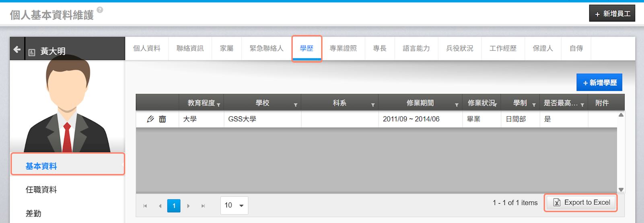Click the edit pencil icon for 大學 row
Image resolution: width=644 pixels, height=223 pixels.
tap(150, 119)
